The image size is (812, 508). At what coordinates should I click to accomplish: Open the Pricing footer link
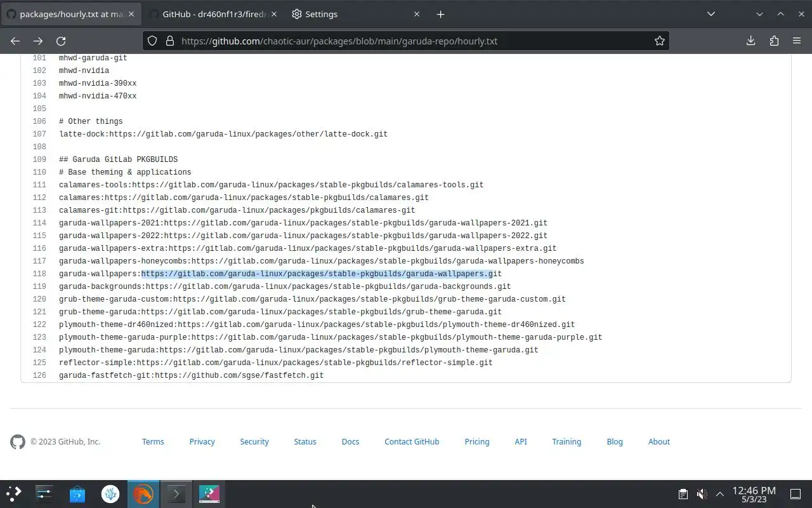tap(476, 441)
